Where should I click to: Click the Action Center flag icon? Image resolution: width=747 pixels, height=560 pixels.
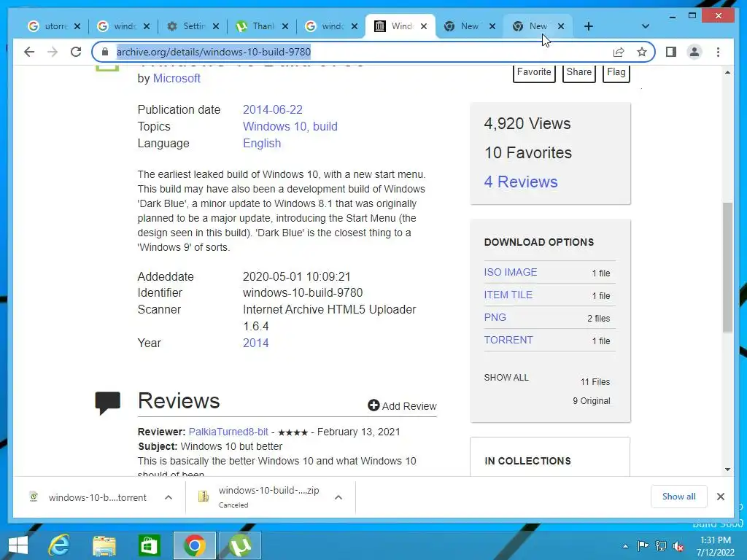click(643, 546)
